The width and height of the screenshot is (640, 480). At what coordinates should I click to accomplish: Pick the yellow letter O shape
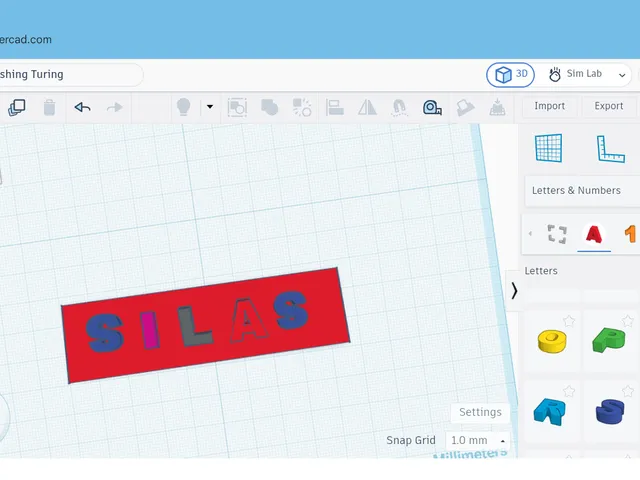click(552, 342)
